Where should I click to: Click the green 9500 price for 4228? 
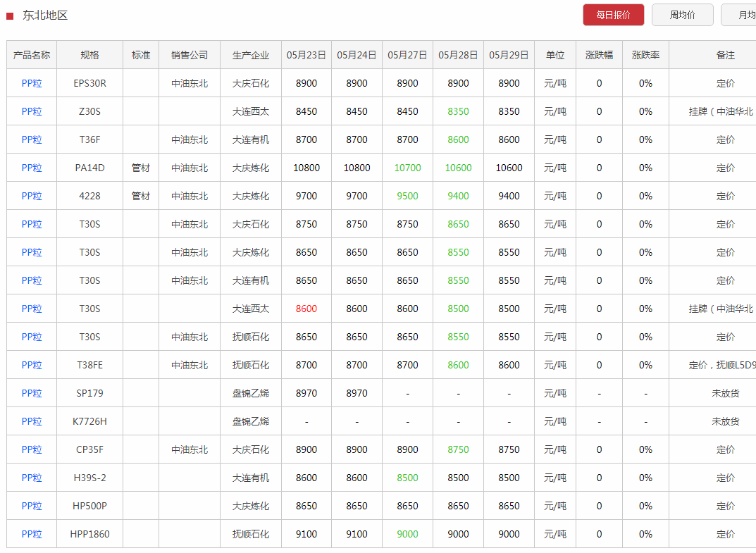(x=407, y=197)
